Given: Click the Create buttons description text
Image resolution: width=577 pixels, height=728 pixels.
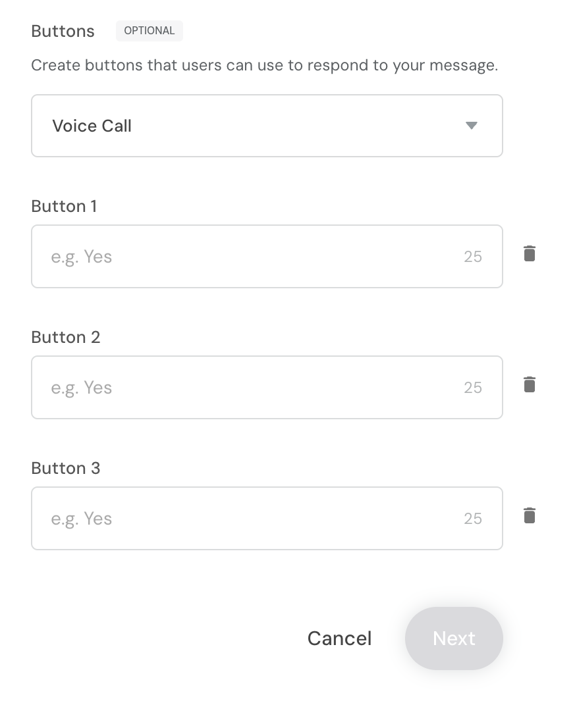Looking at the screenshot, I should [x=264, y=65].
